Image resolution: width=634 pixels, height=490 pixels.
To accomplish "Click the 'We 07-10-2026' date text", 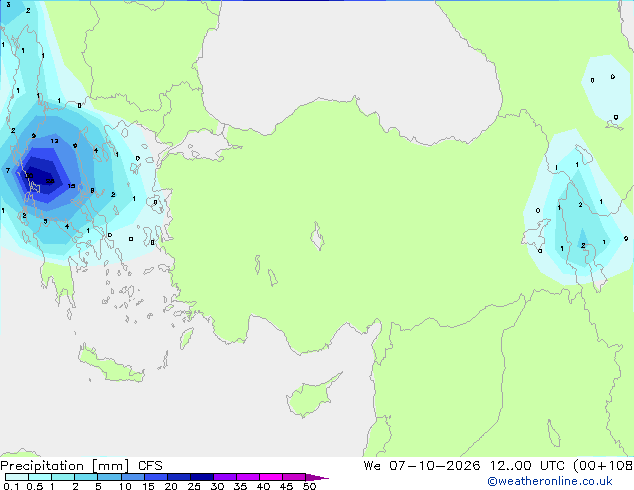I will coord(422,465).
